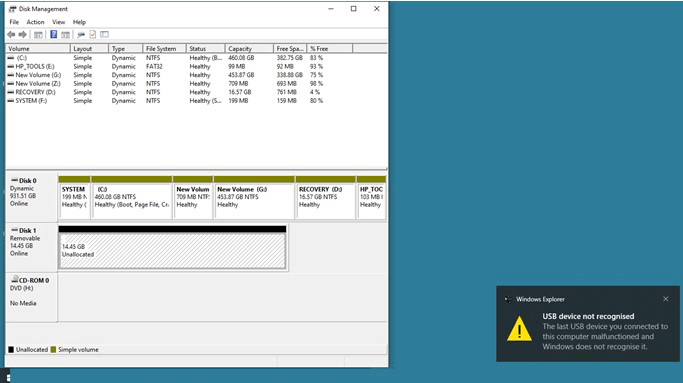
Task: Click the Disk 0 Dynamic 931.51 GB label panel
Action: click(31, 197)
